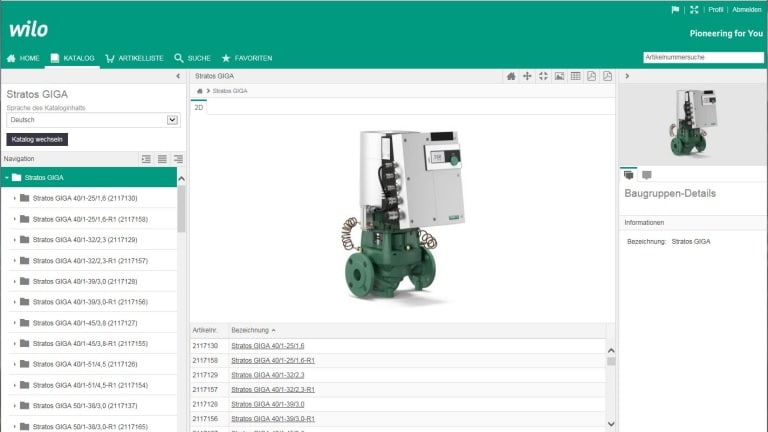Viewport: 768px width, 432px height.
Task: Click the first navigation indent icon
Action: [146, 159]
